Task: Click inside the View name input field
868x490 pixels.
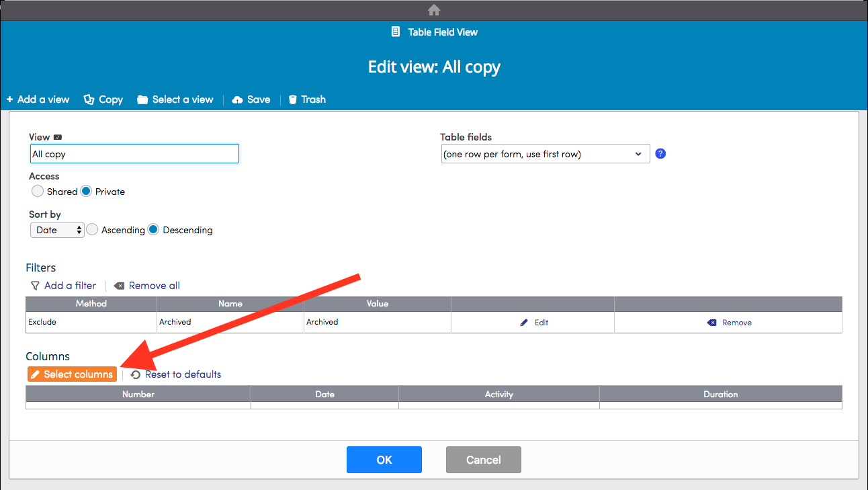Action: tap(134, 153)
